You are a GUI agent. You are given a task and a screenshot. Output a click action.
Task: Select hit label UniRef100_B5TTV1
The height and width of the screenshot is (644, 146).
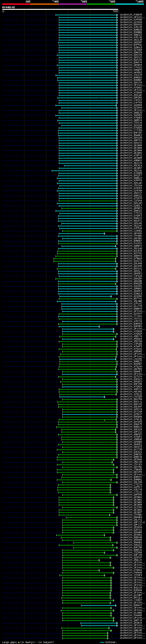coord(131,299)
